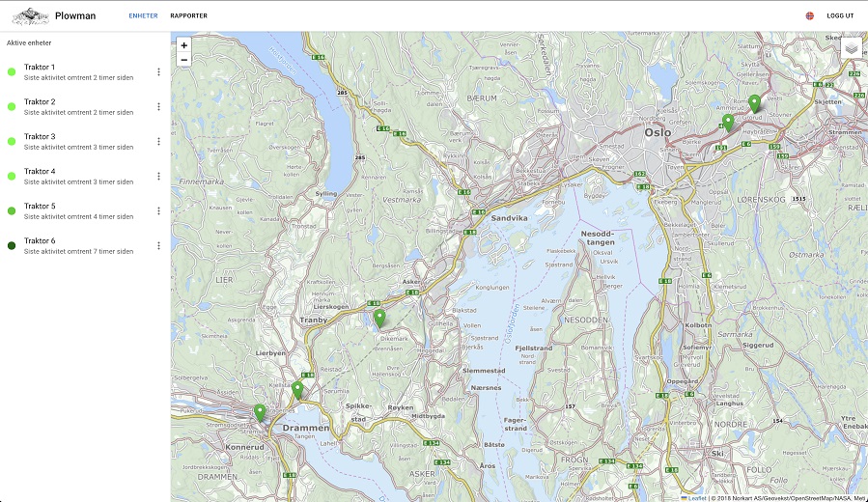
Task: Select Traktor 2 in the unit list
Action: [x=77, y=106]
